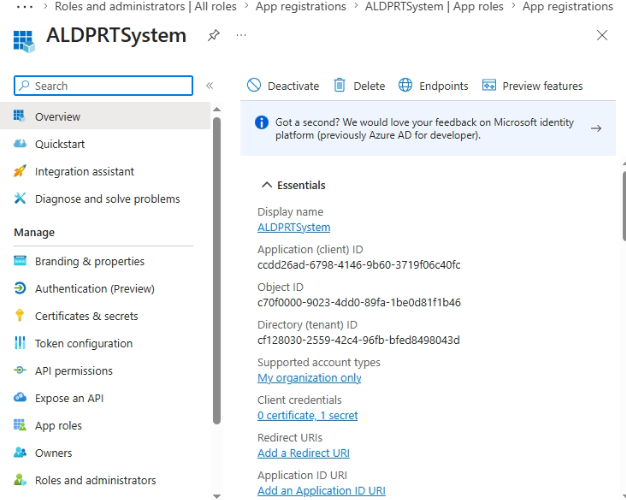The width and height of the screenshot is (626, 500).
Task: Collapse the sidebar menu with double chevron
Action: [x=210, y=85]
